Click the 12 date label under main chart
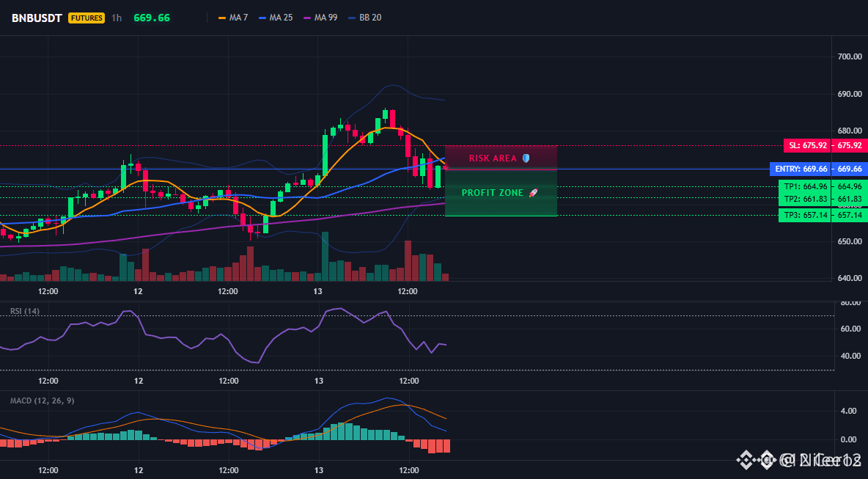Image resolution: width=868 pixels, height=479 pixels. (138, 291)
